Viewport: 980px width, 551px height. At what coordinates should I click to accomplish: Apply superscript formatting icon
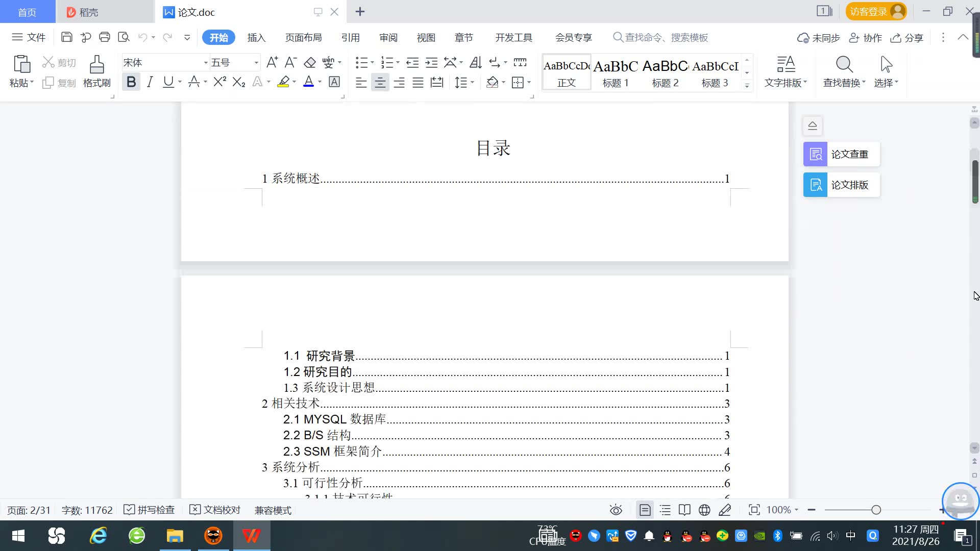[x=219, y=82]
